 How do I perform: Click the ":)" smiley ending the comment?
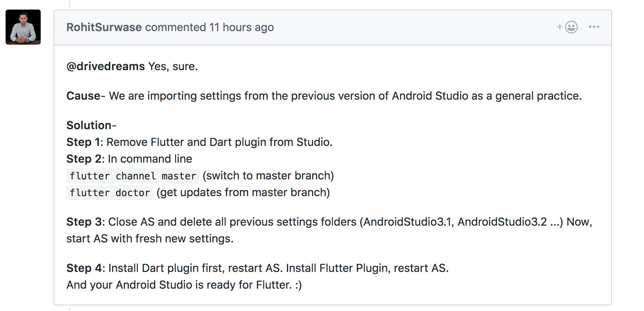[x=298, y=285]
